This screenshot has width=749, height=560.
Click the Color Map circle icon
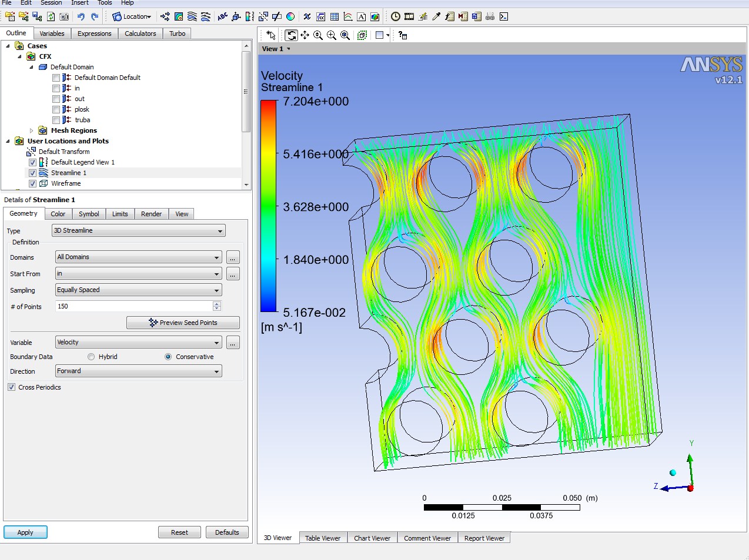pyautogui.click(x=290, y=16)
